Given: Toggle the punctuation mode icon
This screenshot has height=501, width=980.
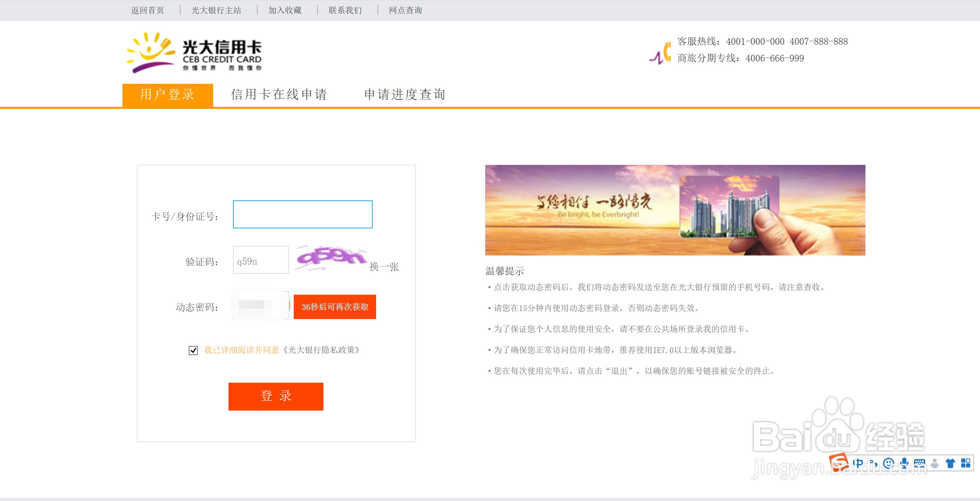Looking at the screenshot, I should click(874, 463).
